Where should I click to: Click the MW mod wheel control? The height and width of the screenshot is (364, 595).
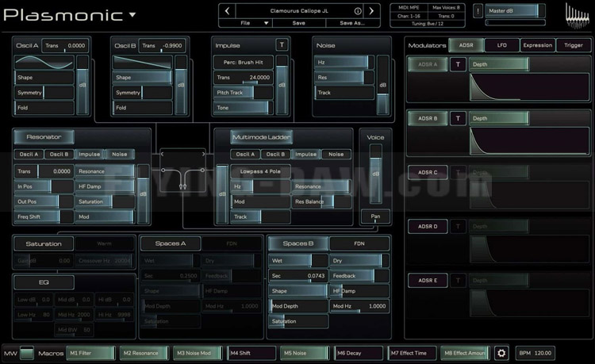pos(26,353)
